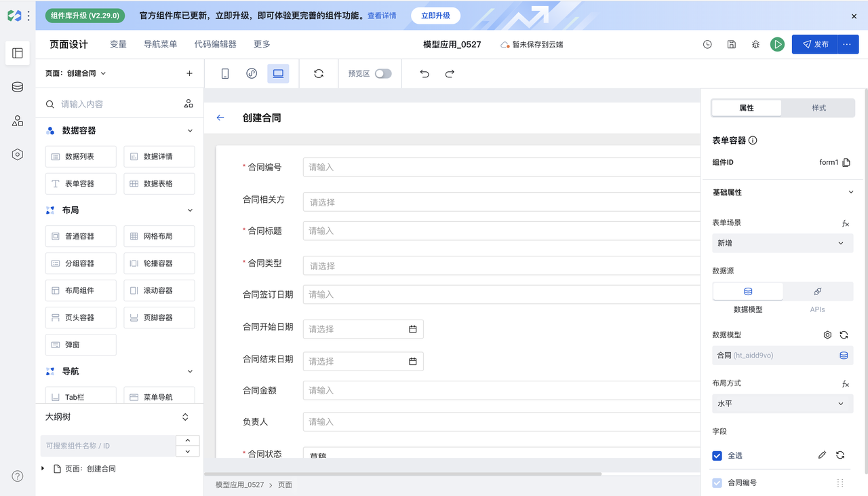868x496 pixels.
Task: Click the debug bug icon
Action: (x=755, y=45)
